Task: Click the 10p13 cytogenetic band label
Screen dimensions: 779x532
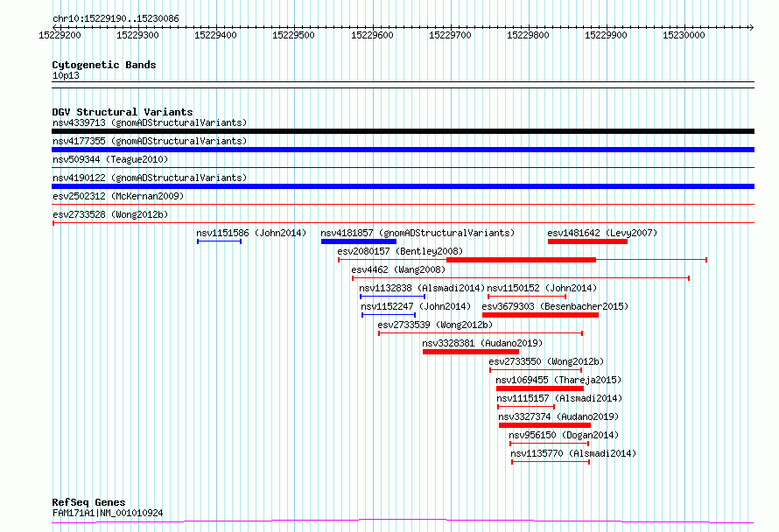Action: pyautogui.click(x=66, y=75)
